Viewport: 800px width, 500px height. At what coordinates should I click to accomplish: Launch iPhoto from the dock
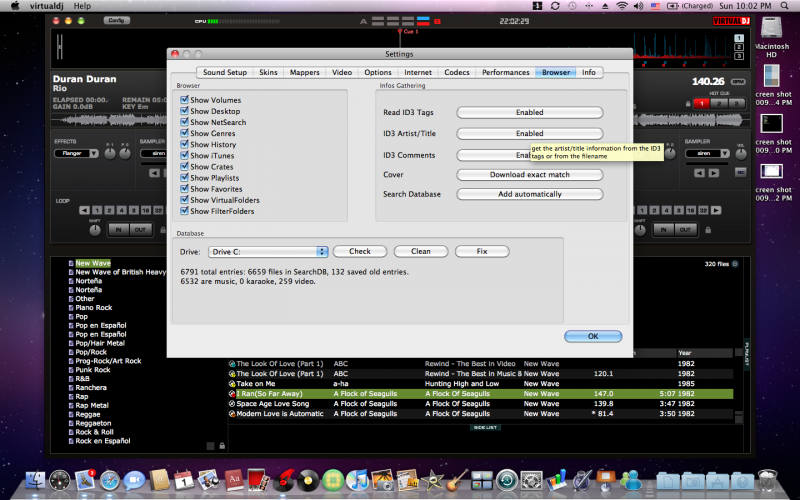[x=383, y=481]
